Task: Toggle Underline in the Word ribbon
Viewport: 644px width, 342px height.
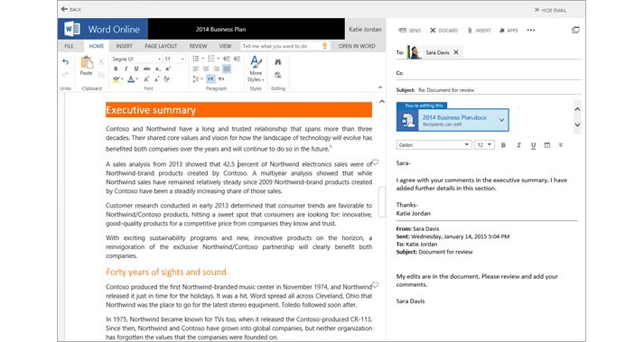Action: (x=136, y=69)
